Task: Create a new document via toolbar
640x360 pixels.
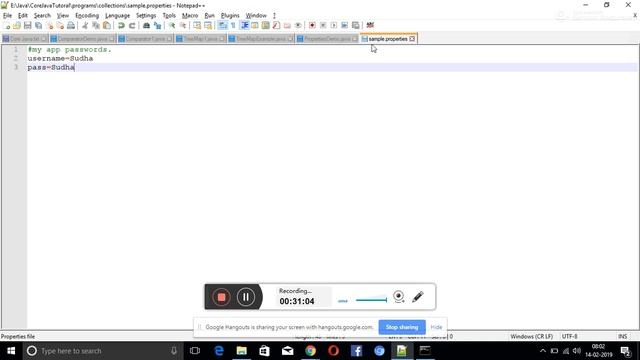Action: (7, 25)
